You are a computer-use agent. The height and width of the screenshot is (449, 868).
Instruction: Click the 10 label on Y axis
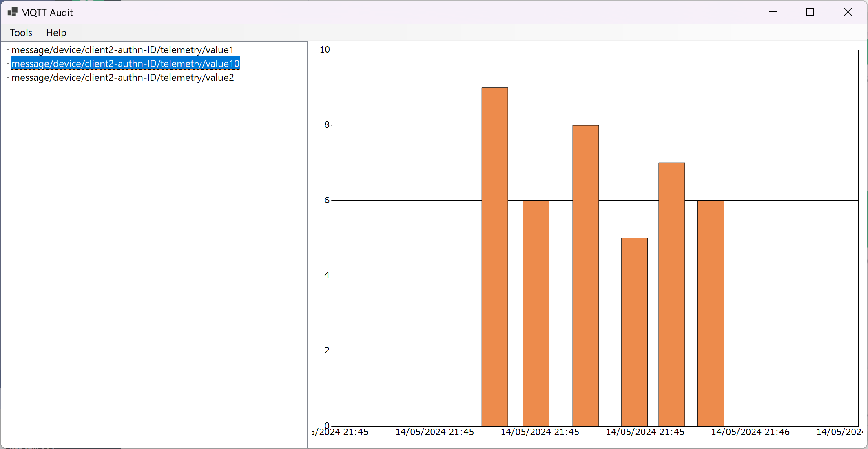click(325, 50)
